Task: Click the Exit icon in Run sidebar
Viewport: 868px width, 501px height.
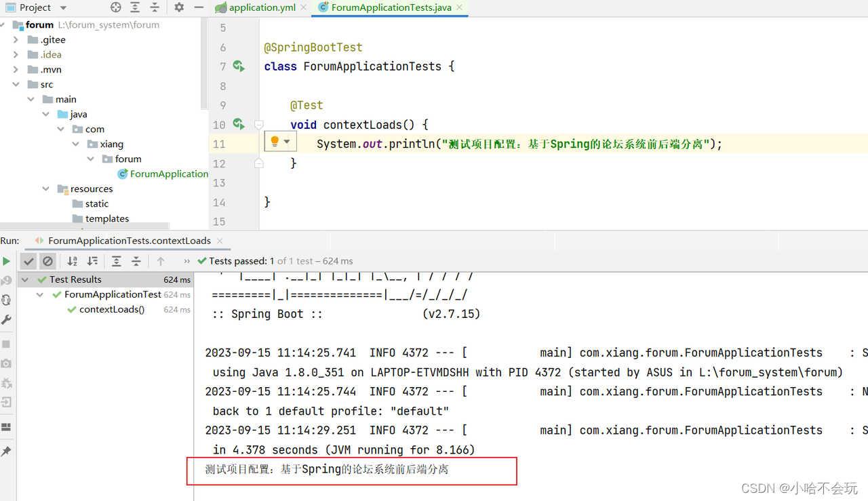Action: (6, 403)
